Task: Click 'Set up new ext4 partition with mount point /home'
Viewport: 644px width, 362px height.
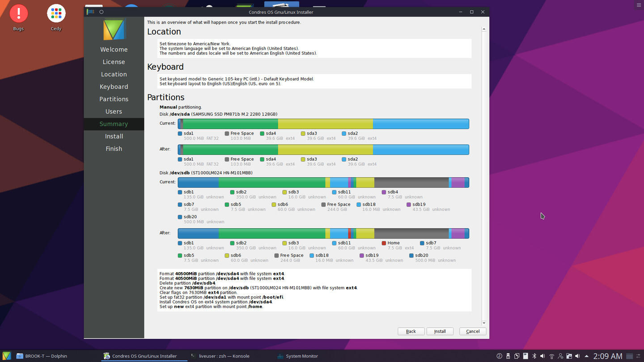Action: [211, 307]
